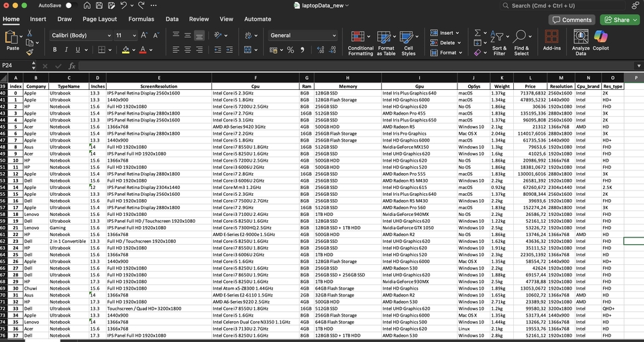Open the fill color dropdown arrow
Screen dimensions: 644x342
(134, 50)
